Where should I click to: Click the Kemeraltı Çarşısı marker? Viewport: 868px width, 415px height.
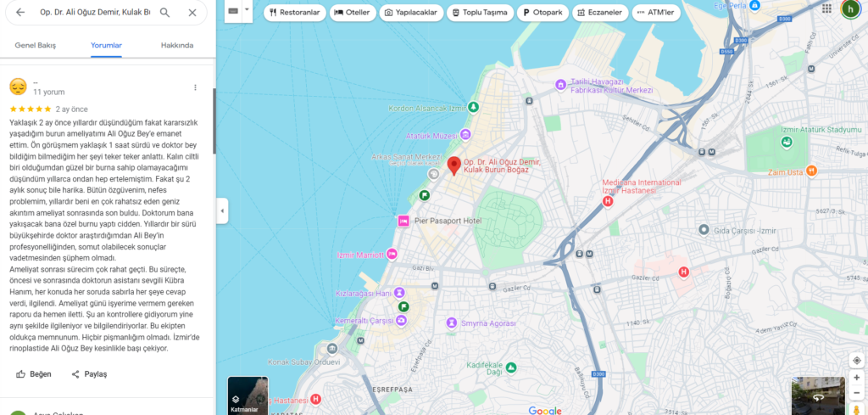(401, 320)
